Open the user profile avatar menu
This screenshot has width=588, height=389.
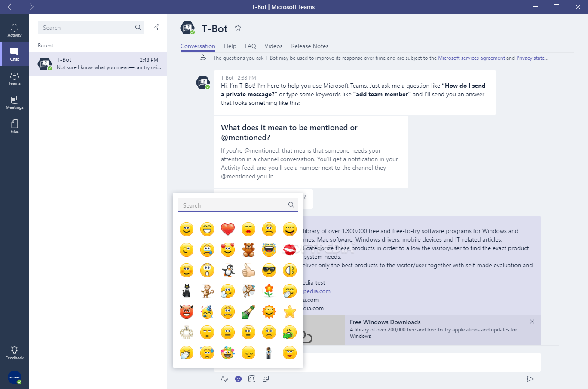15,377
